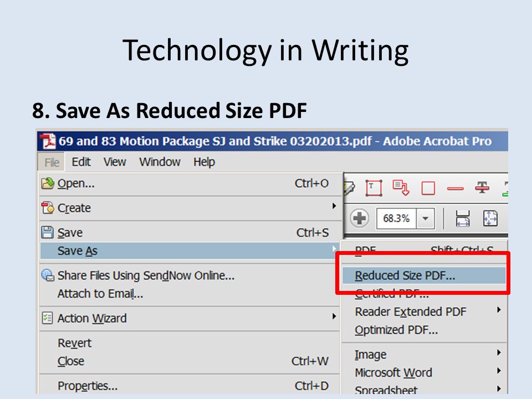Select the text box tool icon
The height and width of the screenshot is (399, 532).
point(374,188)
